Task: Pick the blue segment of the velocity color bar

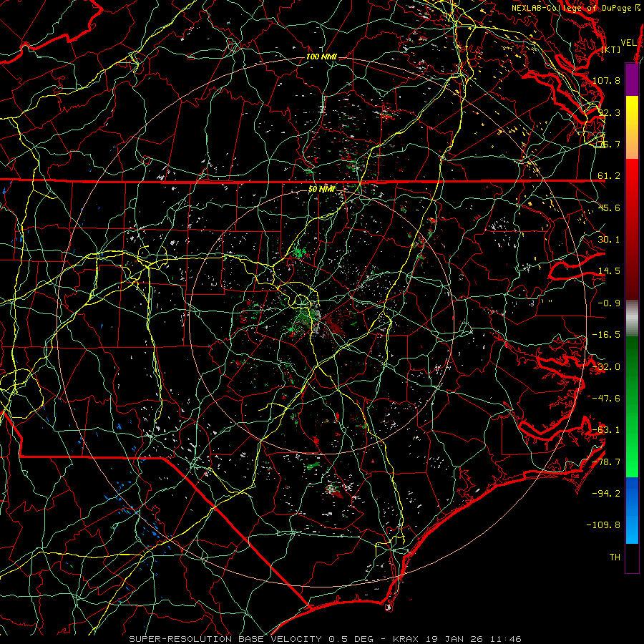Action: point(632,510)
